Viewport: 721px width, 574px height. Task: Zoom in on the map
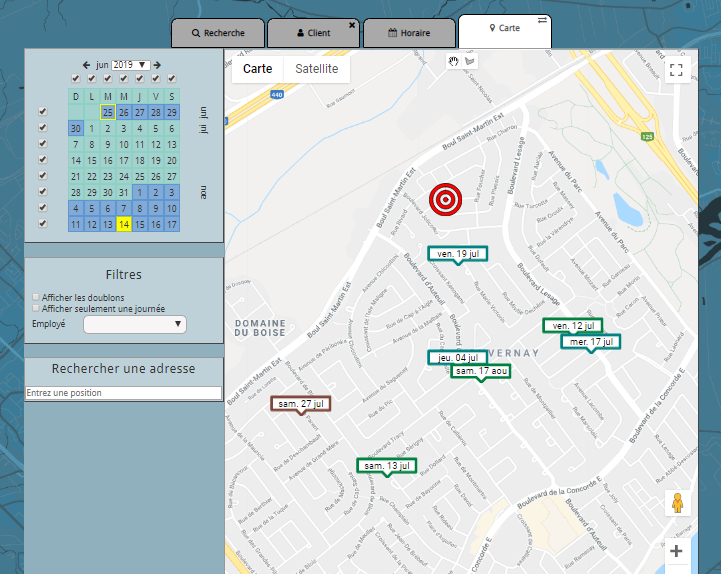(677, 551)
